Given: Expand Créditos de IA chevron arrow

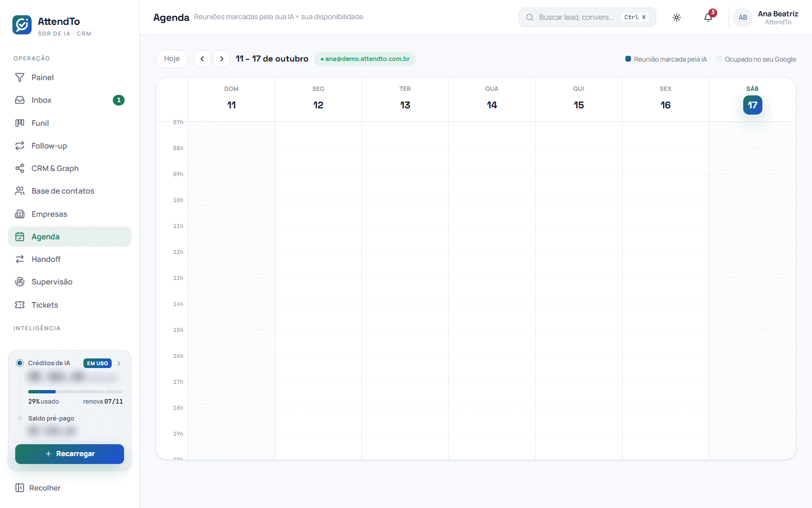Looking at the screenshot, I should click(119, 364).
